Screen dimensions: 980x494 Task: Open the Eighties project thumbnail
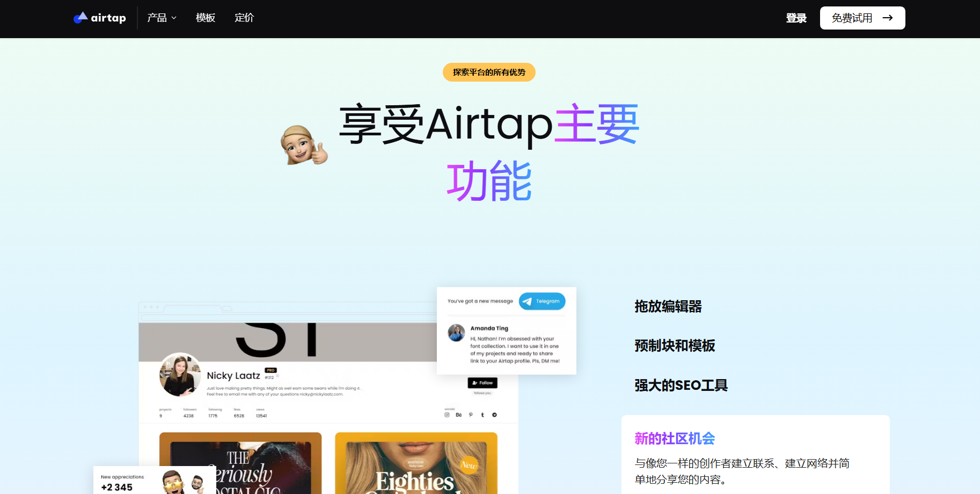click(416, 463)
